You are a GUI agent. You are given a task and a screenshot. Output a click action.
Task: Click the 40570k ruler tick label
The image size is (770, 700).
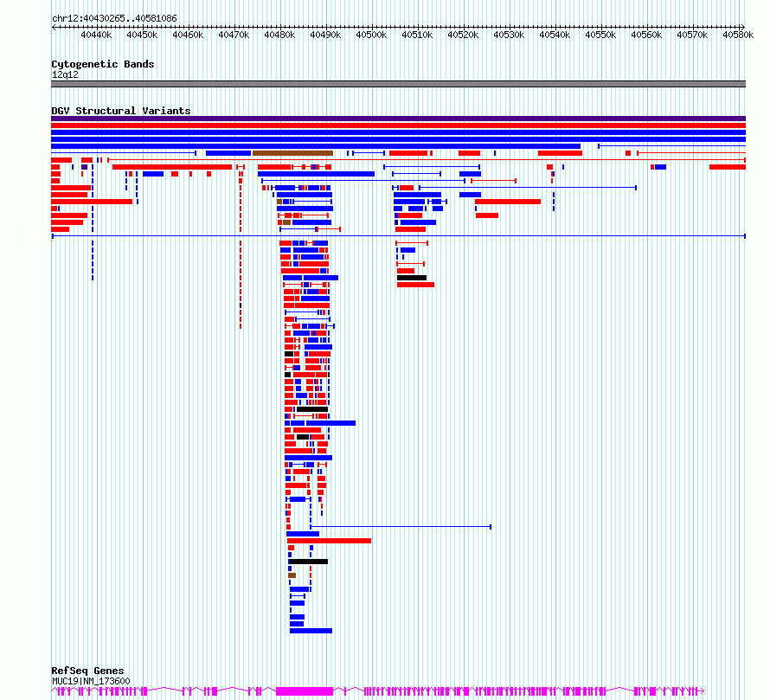692,35
